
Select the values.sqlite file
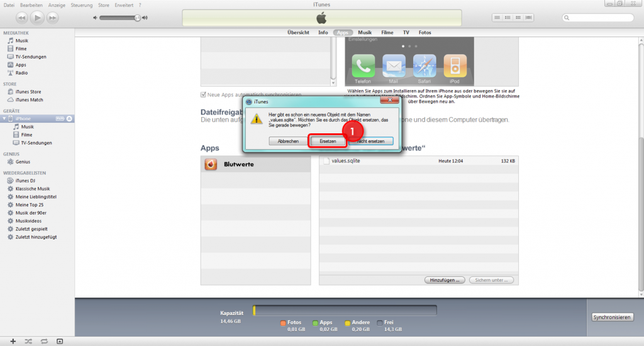click(x=418, y=160)
